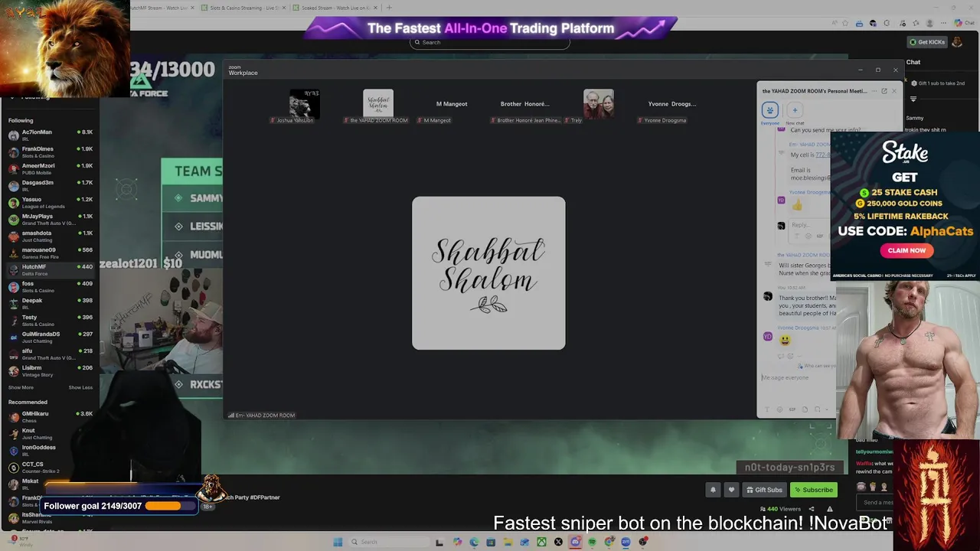Viewport: 980px width, 551px height.
Task: Select Yvonne Droogsma participant tile
Action: (x=671, y=106)
